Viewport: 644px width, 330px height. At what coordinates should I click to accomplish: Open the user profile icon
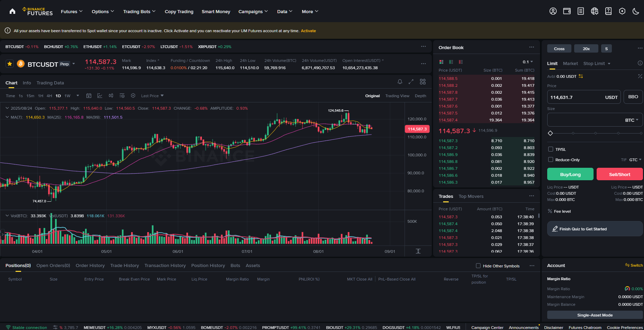tap(553, 11)
